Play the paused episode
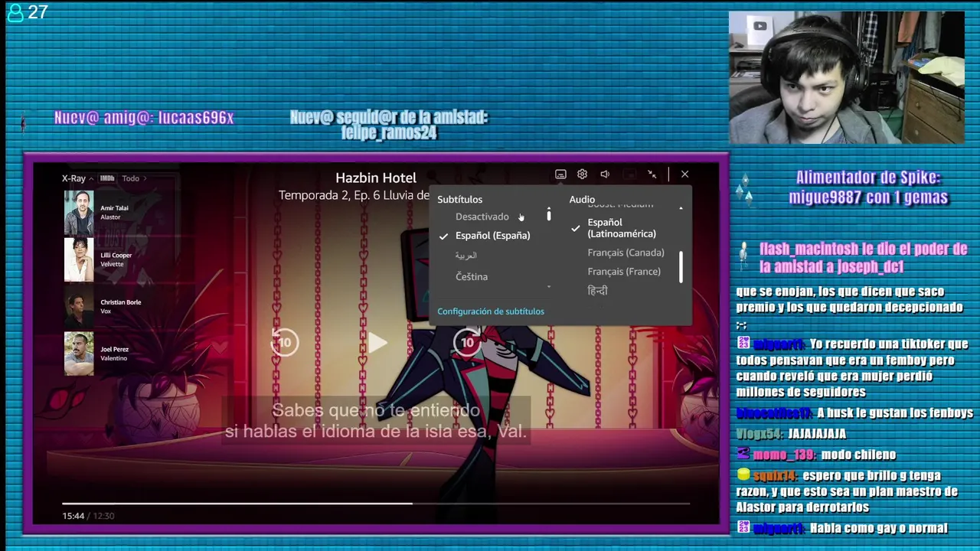Screen dimensions: 980x551 (377, 343)
